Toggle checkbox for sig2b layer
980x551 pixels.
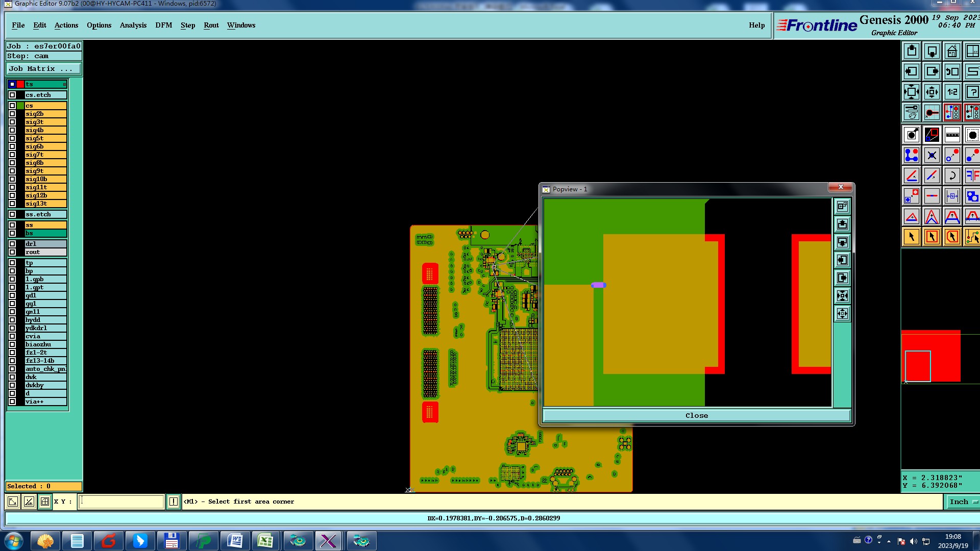(12, 114)
